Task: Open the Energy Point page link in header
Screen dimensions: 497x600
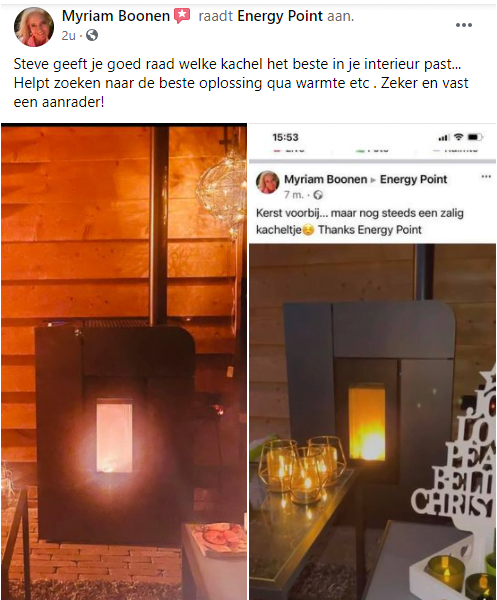Action: tap(280, 16)
